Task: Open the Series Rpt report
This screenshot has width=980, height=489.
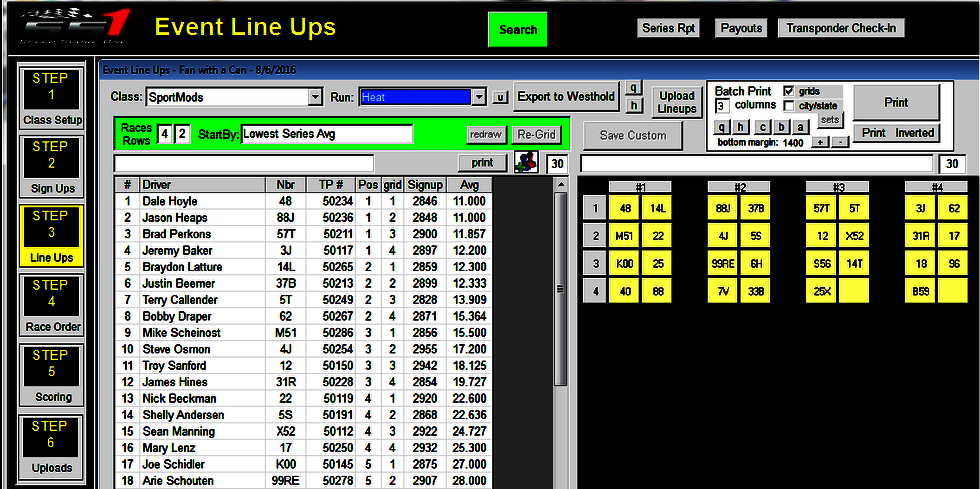Action: coord(668,28)
